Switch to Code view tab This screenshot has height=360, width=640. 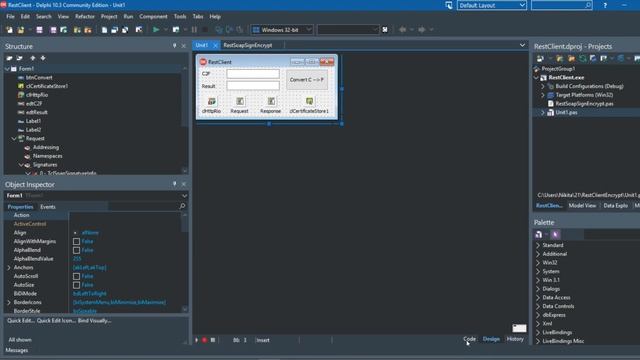point(469,339)
